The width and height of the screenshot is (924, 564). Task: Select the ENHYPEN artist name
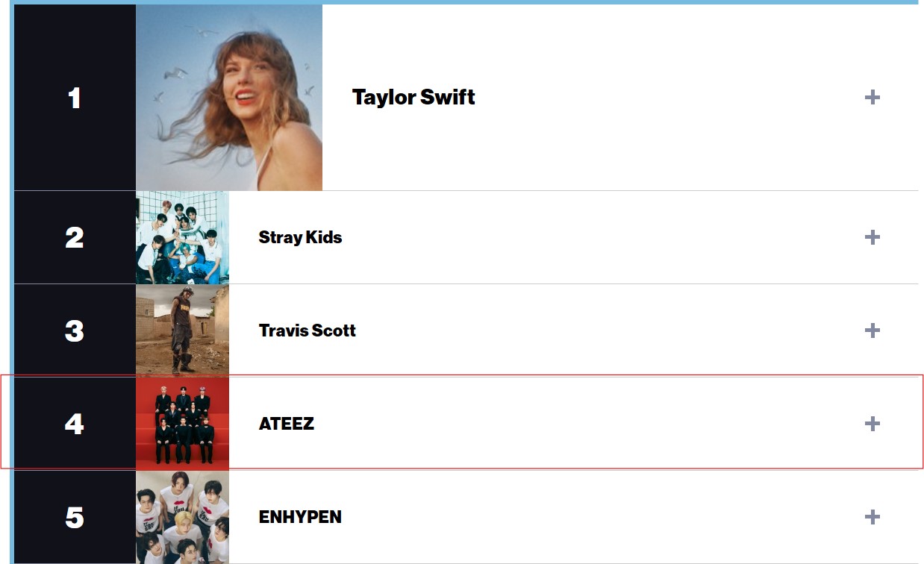[x=300, y=517]
